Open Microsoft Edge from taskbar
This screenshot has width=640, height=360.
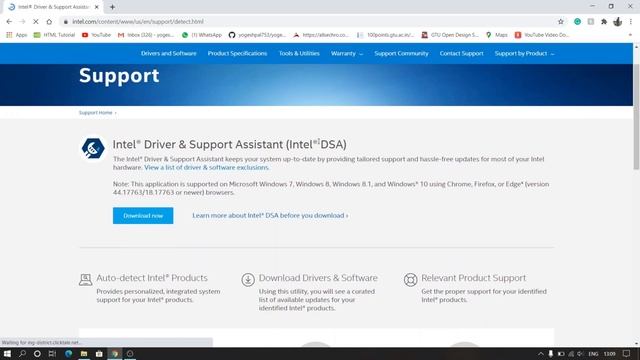(68, 354)
